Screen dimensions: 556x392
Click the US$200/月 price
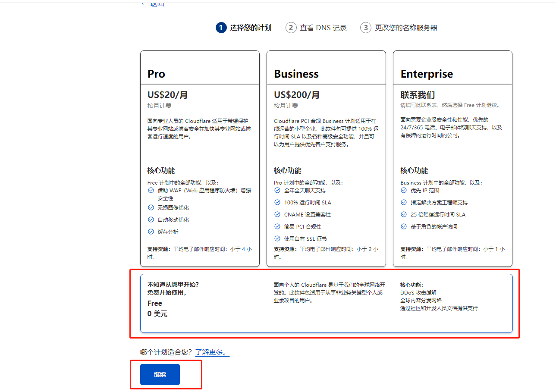297,95
